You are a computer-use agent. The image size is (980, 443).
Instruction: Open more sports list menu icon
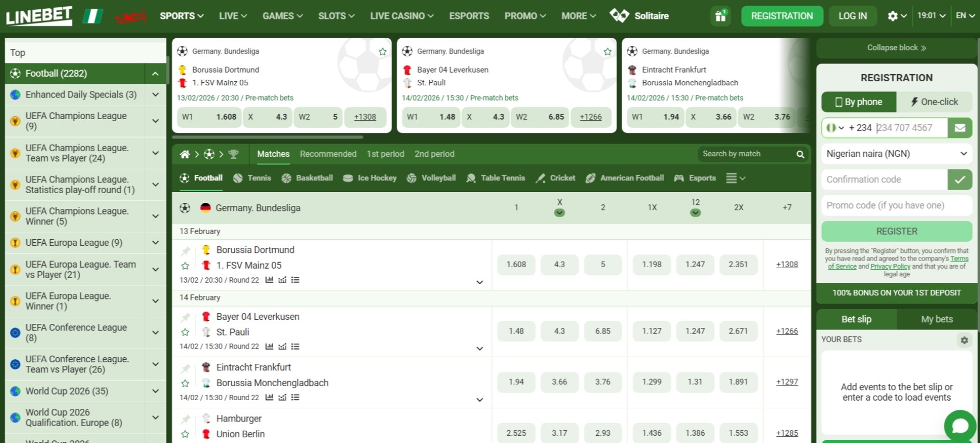(736, 178)
